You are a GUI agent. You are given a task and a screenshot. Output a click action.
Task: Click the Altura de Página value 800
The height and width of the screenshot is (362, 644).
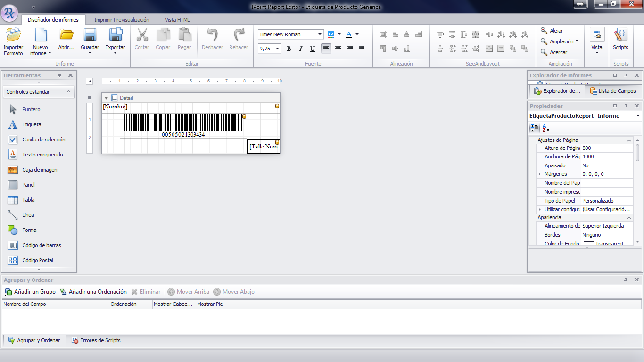click(x=607, y=148)
